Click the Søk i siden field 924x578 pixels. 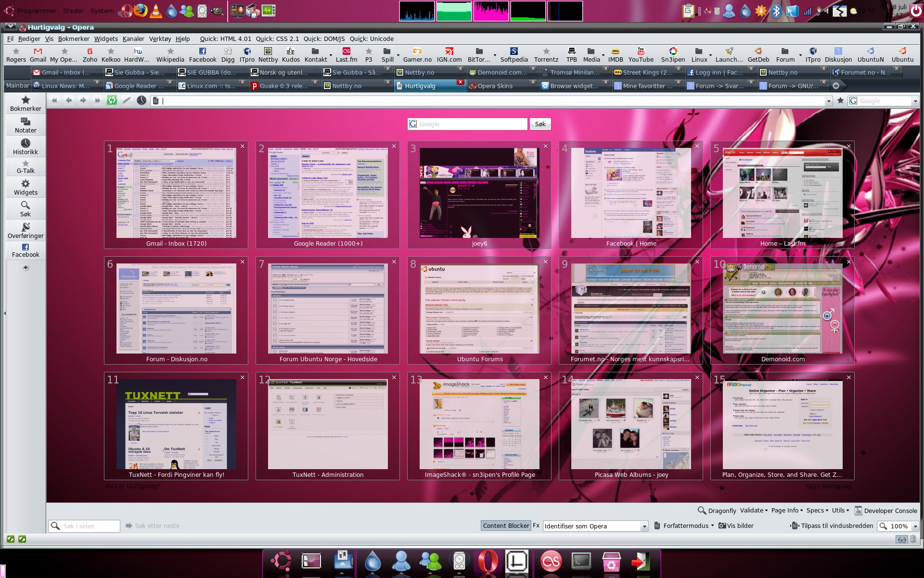tap(84, 526)
